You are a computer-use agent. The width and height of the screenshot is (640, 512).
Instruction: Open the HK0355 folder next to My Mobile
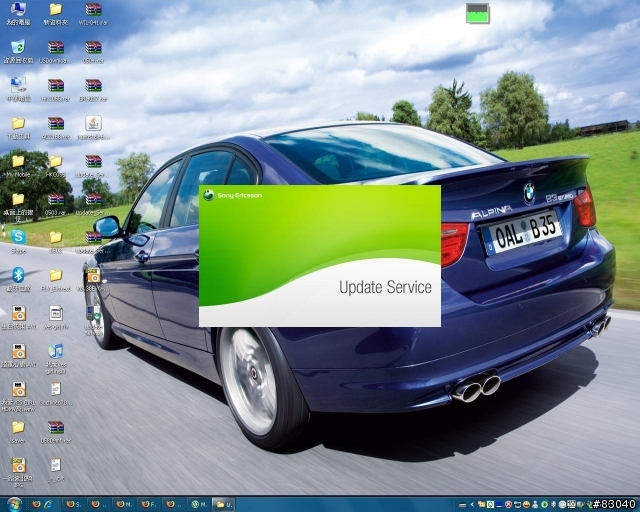click(x=56, y=165)
